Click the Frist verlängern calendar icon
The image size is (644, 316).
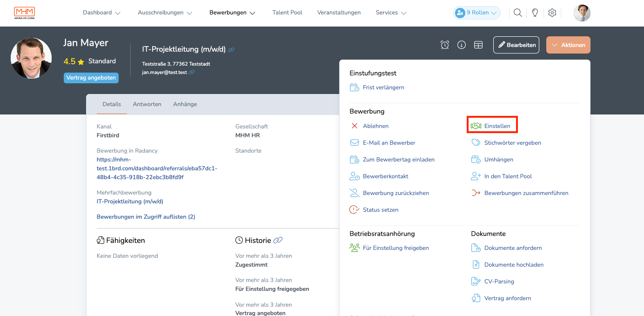(355, 87)
